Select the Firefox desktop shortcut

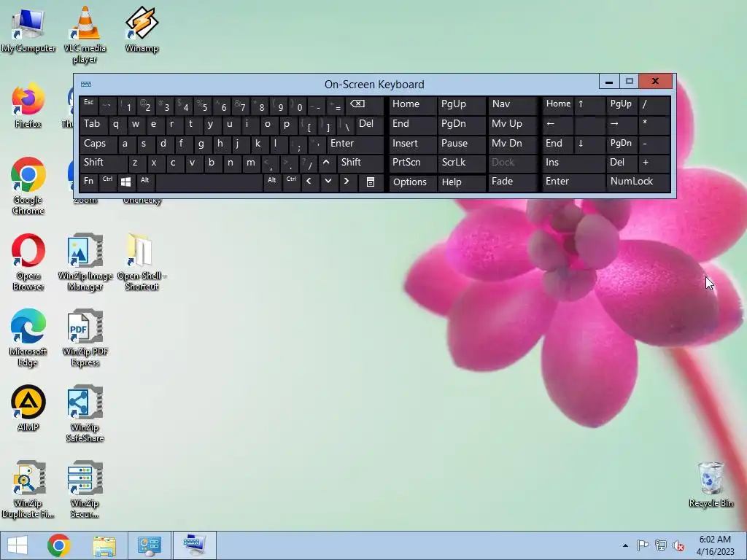(28, 105)
